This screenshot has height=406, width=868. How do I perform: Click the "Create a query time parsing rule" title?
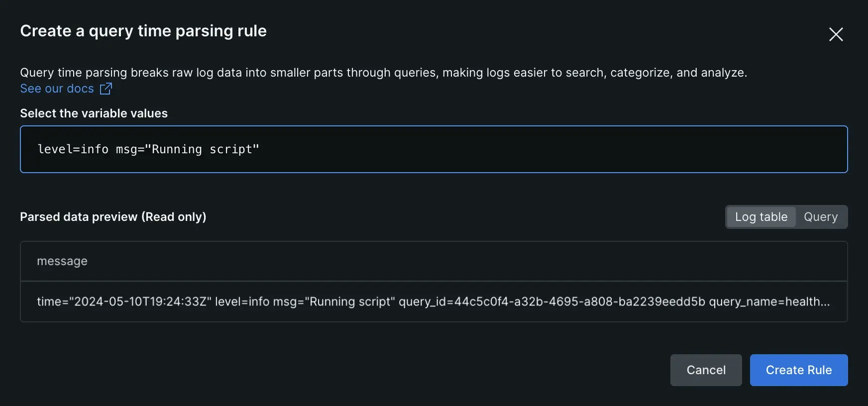(x=143, y=31)
